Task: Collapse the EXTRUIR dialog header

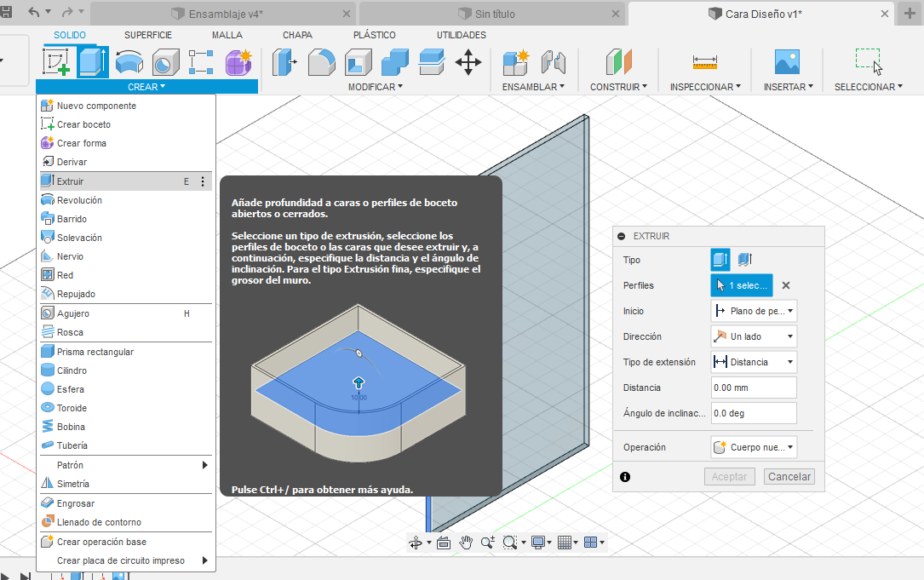Action: 621,236
